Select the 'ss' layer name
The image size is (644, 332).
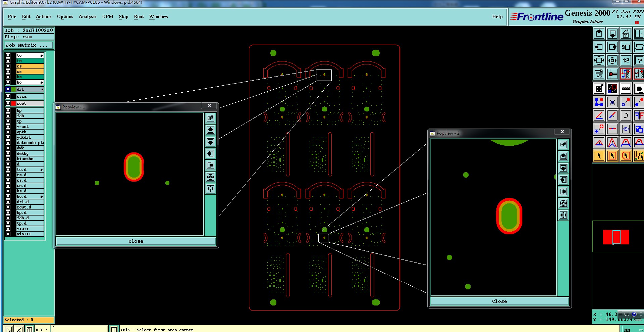[x=30, y=72]
